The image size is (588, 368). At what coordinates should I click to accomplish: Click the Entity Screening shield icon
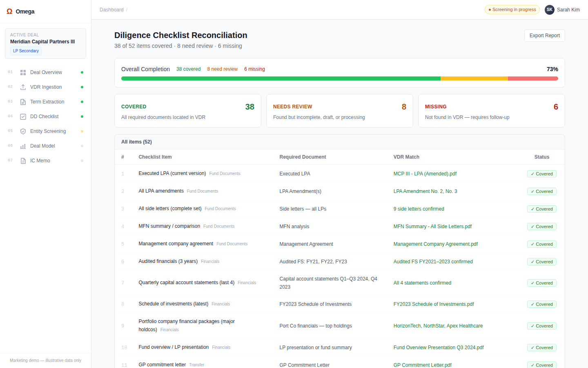click(23, 131)
